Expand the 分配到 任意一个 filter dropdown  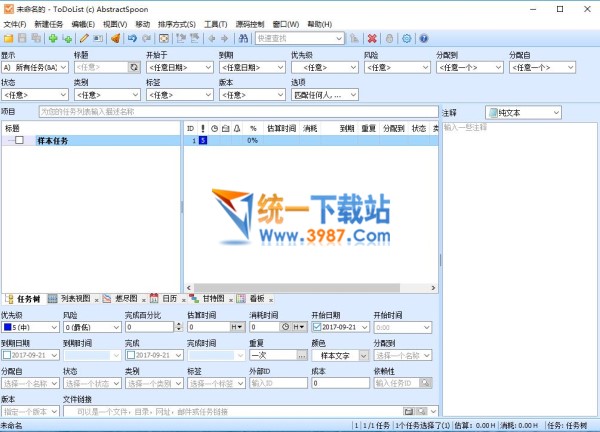tap(470, 67)
